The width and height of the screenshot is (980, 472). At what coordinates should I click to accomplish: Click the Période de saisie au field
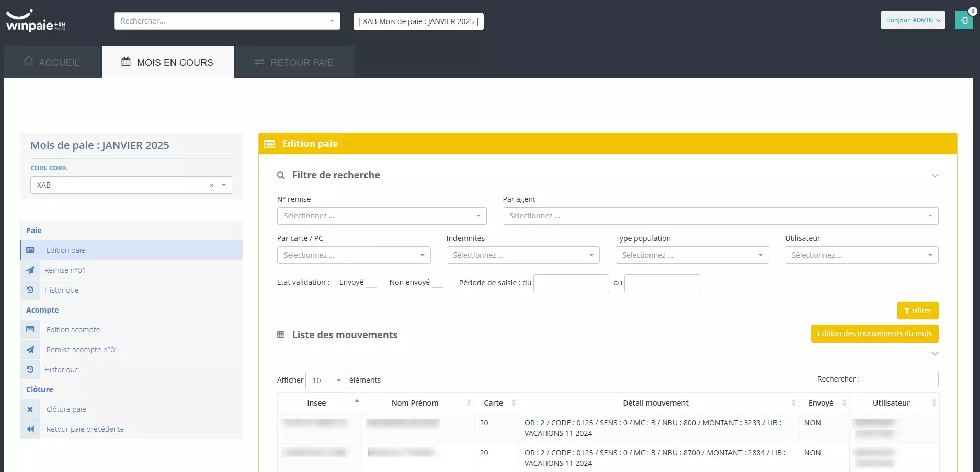tap(662, 283)
